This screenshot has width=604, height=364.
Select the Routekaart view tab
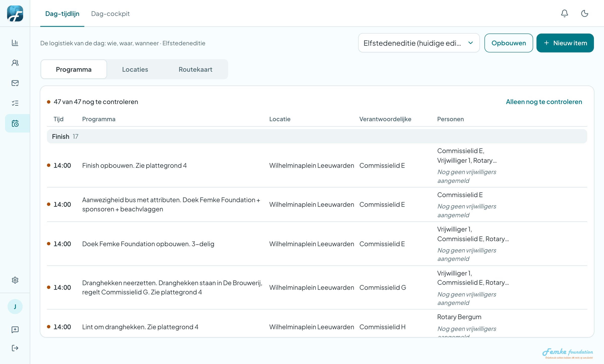click(x=196, y=69)
